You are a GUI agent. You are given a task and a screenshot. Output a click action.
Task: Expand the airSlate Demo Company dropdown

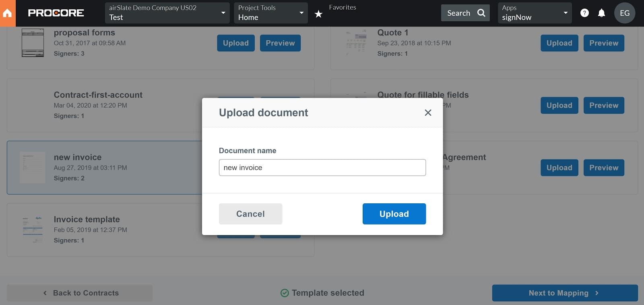(x=167, y=13)
